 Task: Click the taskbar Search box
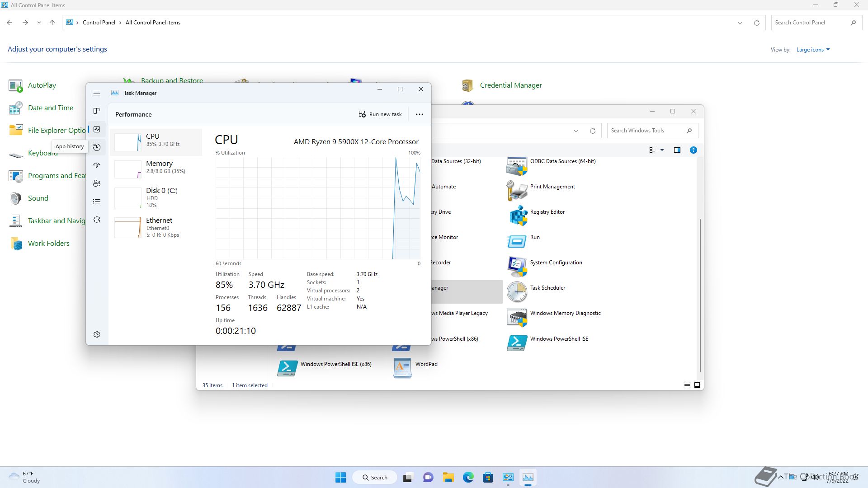pos(374,478)
